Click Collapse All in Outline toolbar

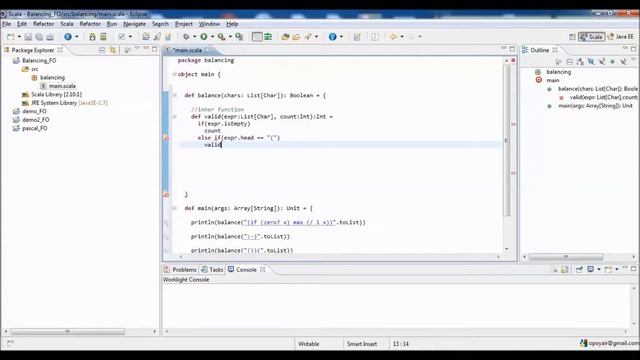[569, 62]
